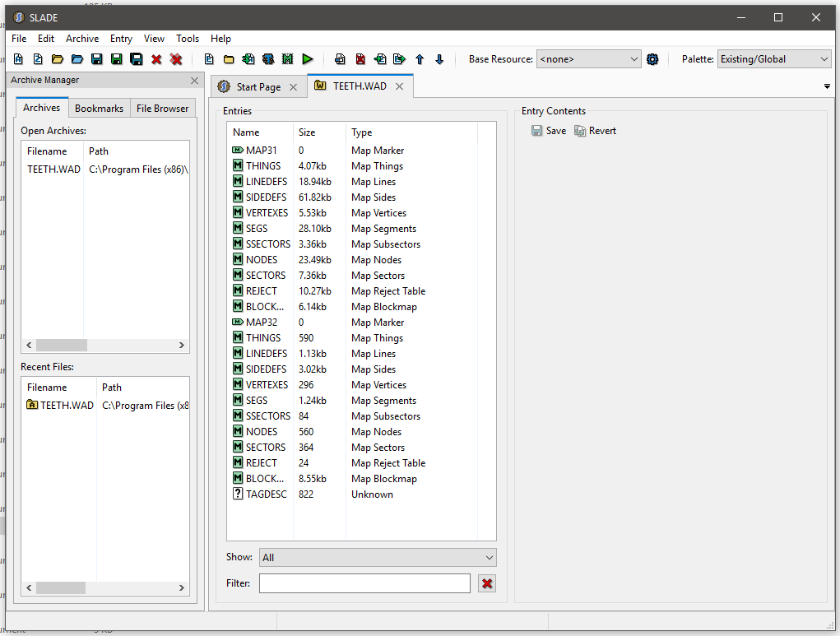Select the TAGDESC entry in list
840x636 pixels.
pyautogui.click(x=266, y=494)
